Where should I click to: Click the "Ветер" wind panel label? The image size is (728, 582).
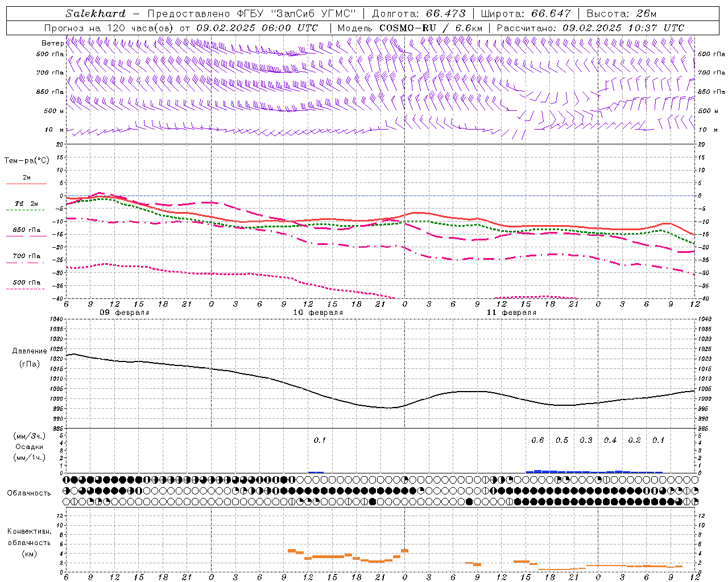tap(52, 43)
